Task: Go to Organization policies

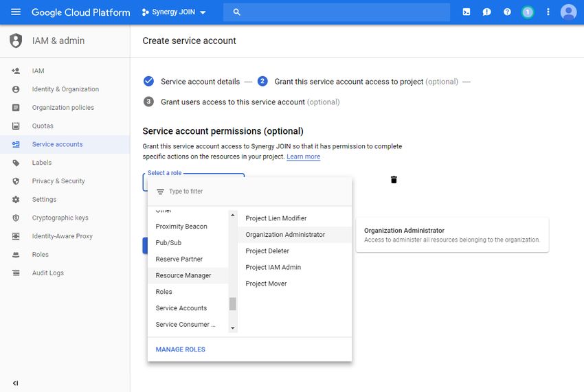Action: (65, 108)
